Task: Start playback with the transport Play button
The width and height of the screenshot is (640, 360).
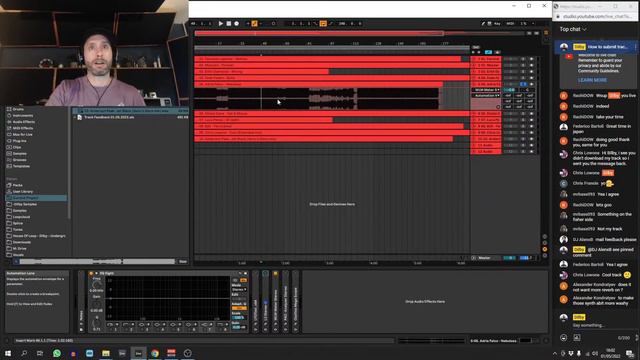Action: (x=220, y=24)
